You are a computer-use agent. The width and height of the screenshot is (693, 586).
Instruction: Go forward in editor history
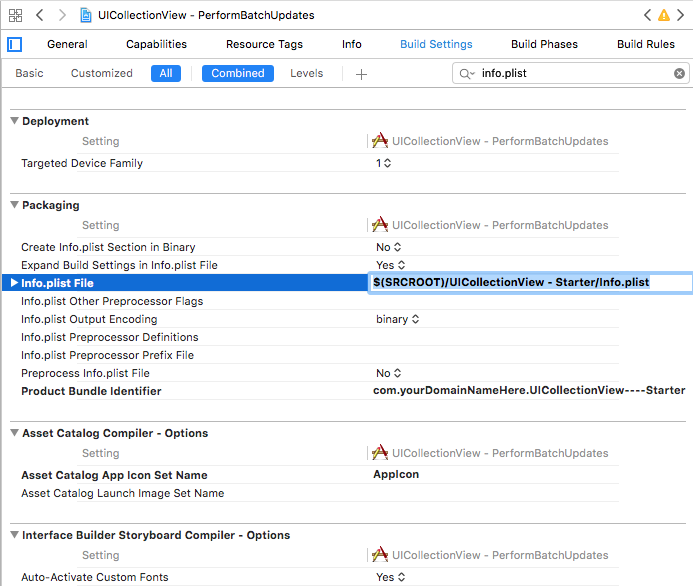click(62, 15)
